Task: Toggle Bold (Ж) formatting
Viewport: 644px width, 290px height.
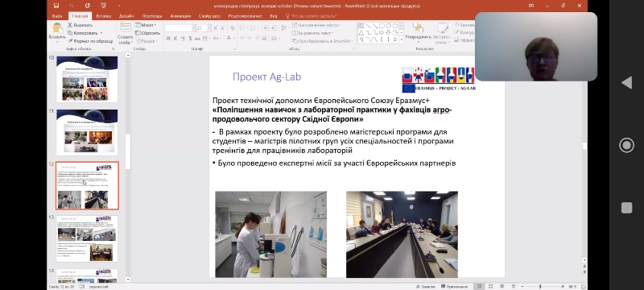Action: [168, 38]
